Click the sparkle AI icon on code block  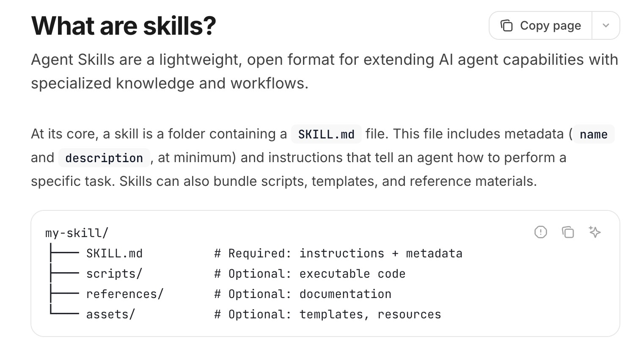[x=594, y=232]
